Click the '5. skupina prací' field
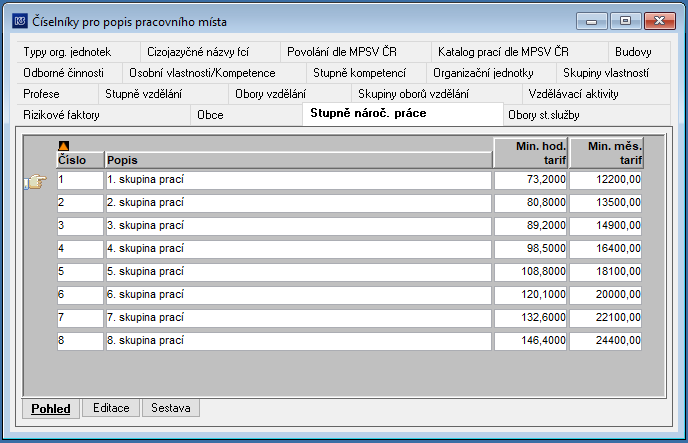This screenshot has width=688, height=443. (x=298, y=272)
